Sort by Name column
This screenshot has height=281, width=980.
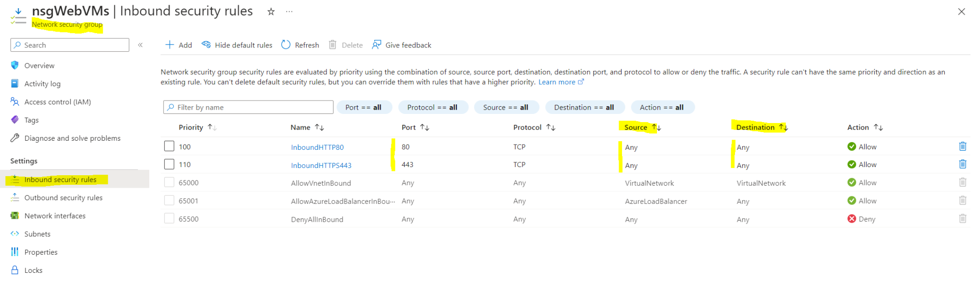[x=307, y=127]
